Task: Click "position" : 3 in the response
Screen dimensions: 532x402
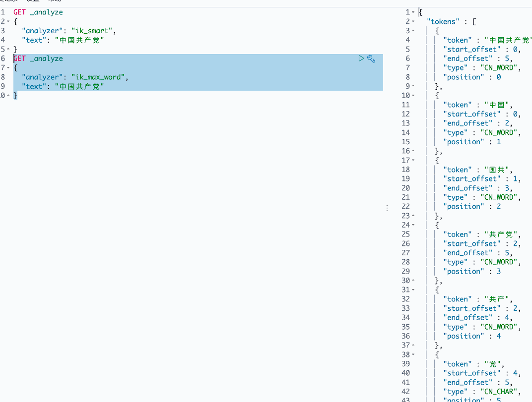Action: (472, 272)
